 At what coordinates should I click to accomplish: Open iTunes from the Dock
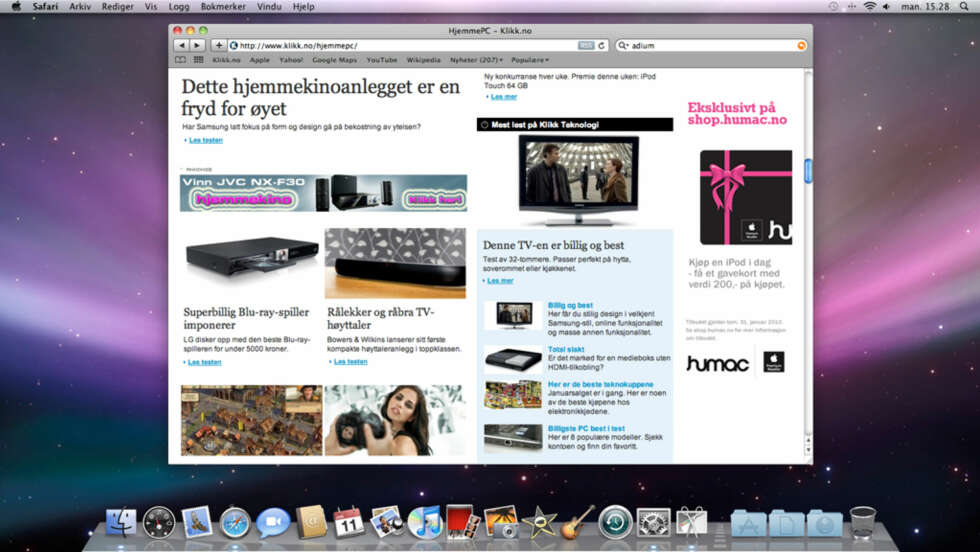tap(425, 523)
